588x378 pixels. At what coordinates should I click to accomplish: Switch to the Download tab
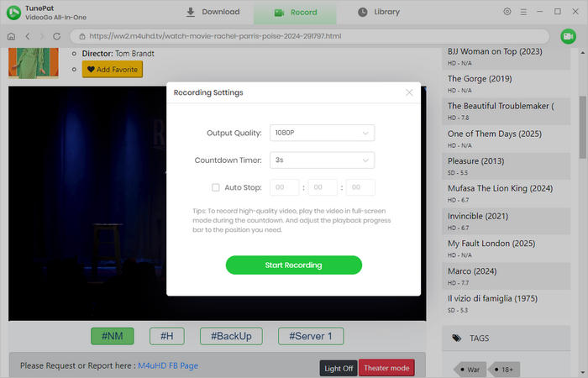tap(213, 12)
